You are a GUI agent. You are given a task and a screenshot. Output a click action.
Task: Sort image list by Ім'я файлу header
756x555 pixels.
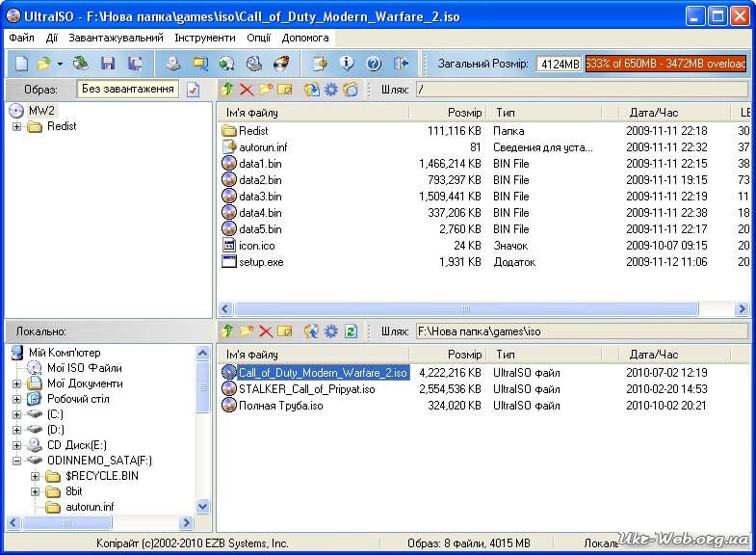[x=313, y=113]
